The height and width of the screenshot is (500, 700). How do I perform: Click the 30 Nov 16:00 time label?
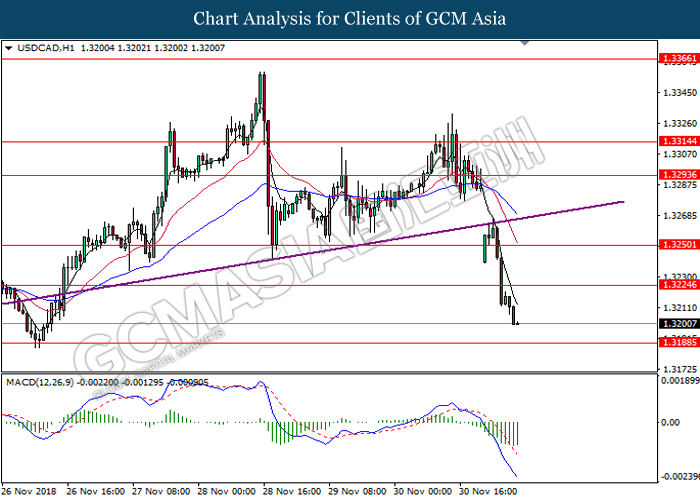click(488, 492)
